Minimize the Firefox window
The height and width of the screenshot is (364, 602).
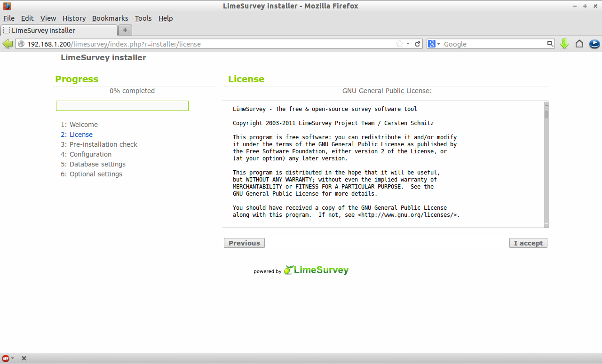[x=575, y=6]
